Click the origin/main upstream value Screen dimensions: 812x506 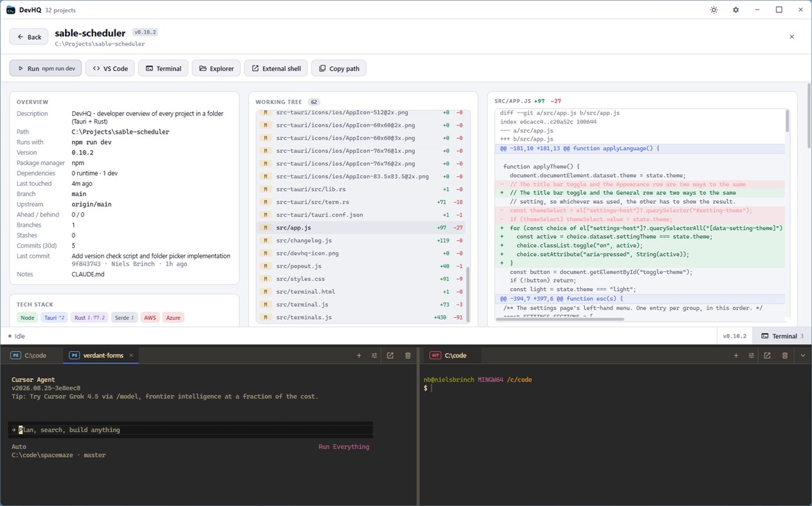(91, 204)
